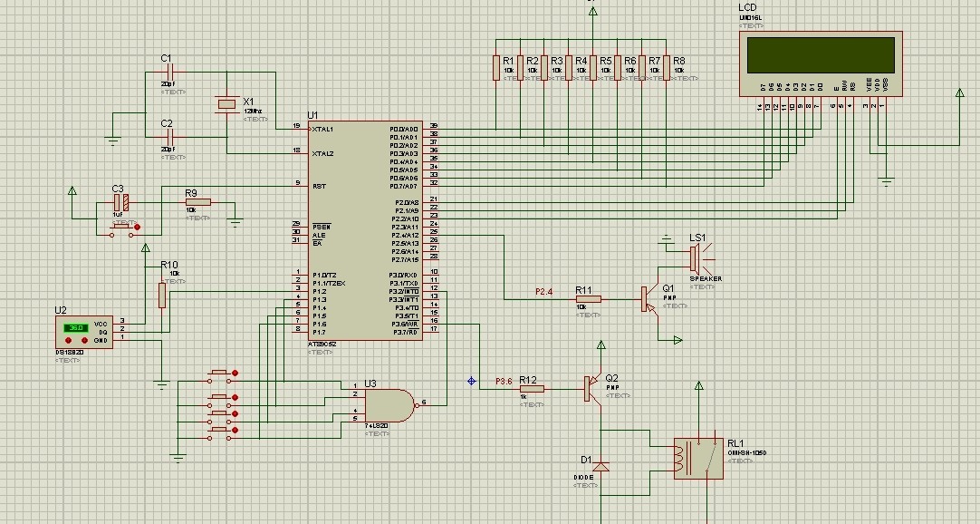Select the RL1 relay component
The height and width of the screenshot is (524, 980).
698,459
